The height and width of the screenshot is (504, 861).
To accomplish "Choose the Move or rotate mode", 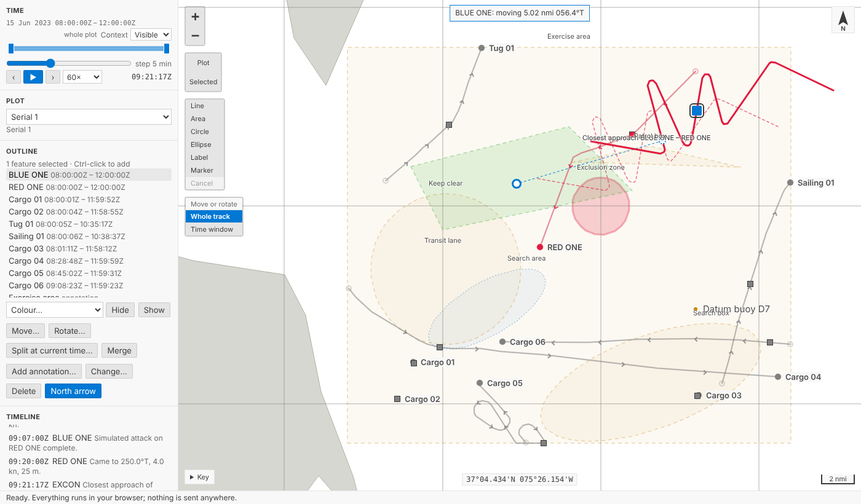I will [x=214, y=204].
